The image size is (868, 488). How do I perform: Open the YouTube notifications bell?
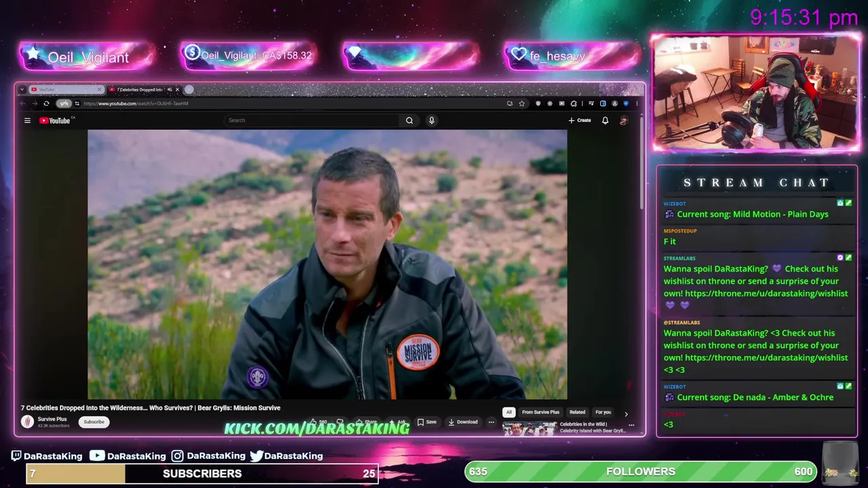605,121
